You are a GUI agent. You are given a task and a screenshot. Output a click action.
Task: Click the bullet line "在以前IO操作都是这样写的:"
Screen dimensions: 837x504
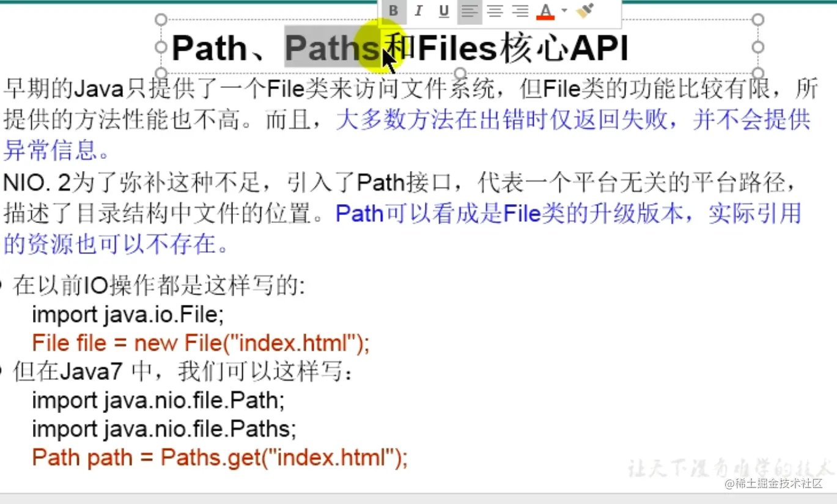(x=159, y=286)
